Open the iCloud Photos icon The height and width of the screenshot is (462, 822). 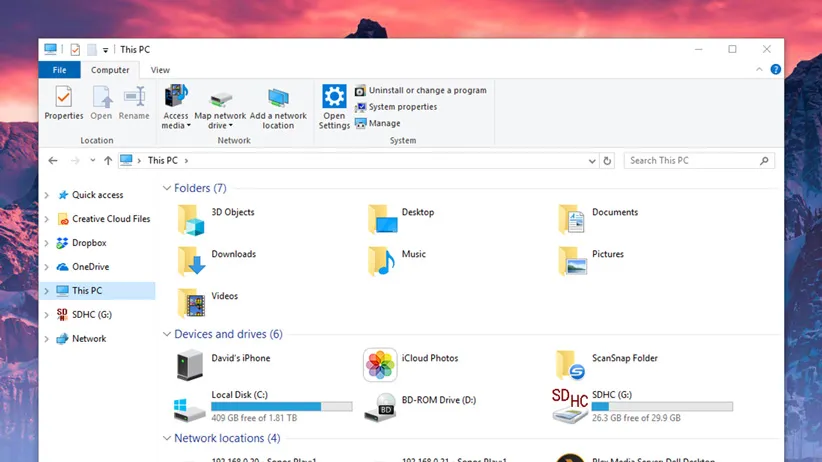(380, 365)
